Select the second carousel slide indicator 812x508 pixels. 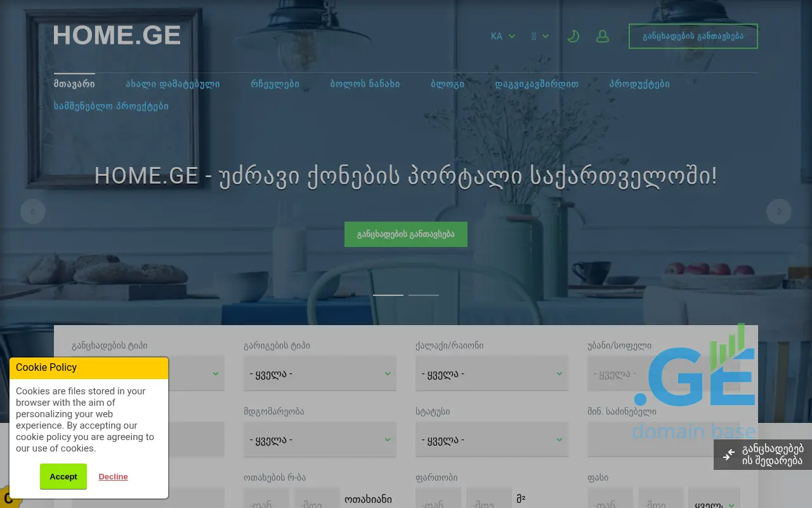coord(424,295)
